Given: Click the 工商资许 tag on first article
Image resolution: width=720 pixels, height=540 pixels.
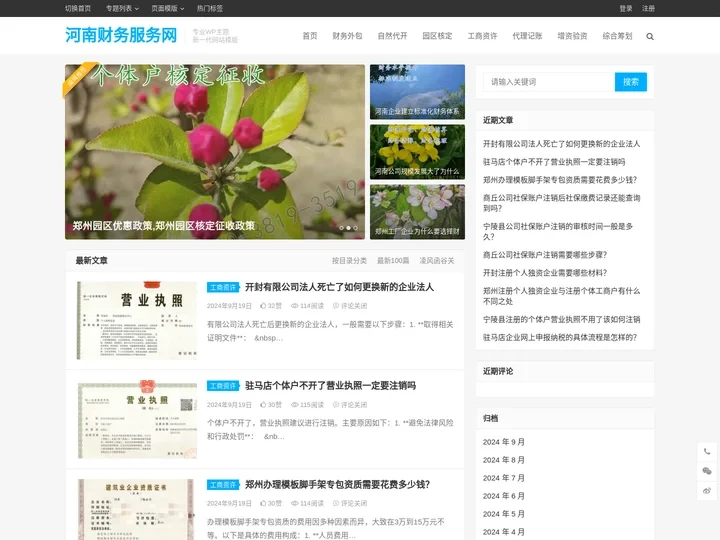Looking at the screenshot, I should (223, 287).
